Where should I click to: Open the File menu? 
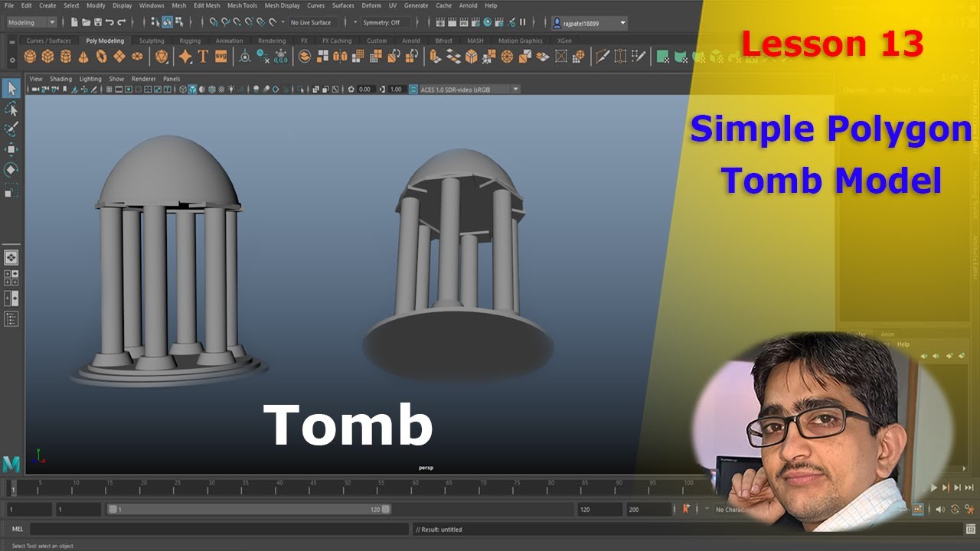point(9,5)
